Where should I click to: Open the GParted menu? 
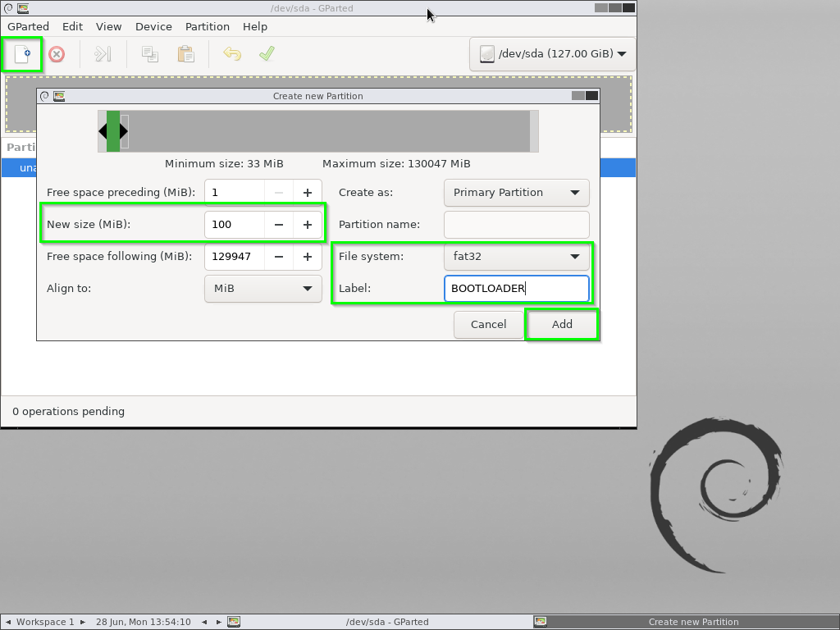[29, 27]
